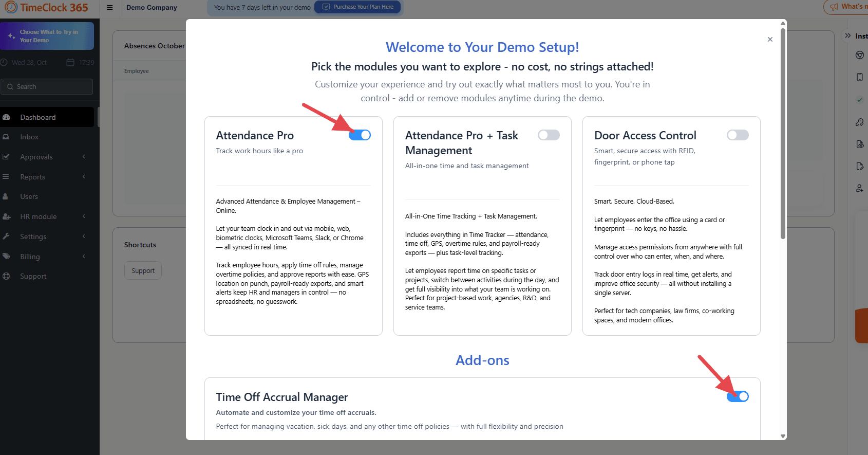This screenshot has width=868, height=455.
Task: Click the dialog scrollbar's down arrow
Action: (783, 436)
